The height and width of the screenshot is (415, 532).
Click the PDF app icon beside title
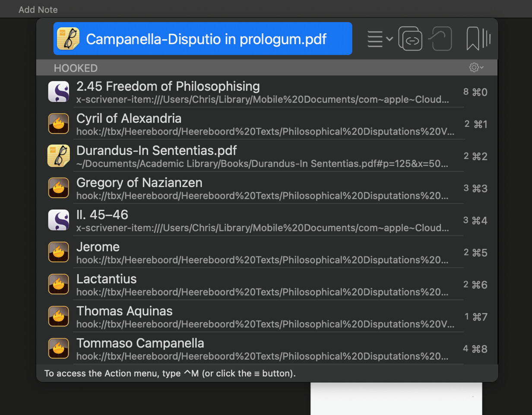coord(67,39)
